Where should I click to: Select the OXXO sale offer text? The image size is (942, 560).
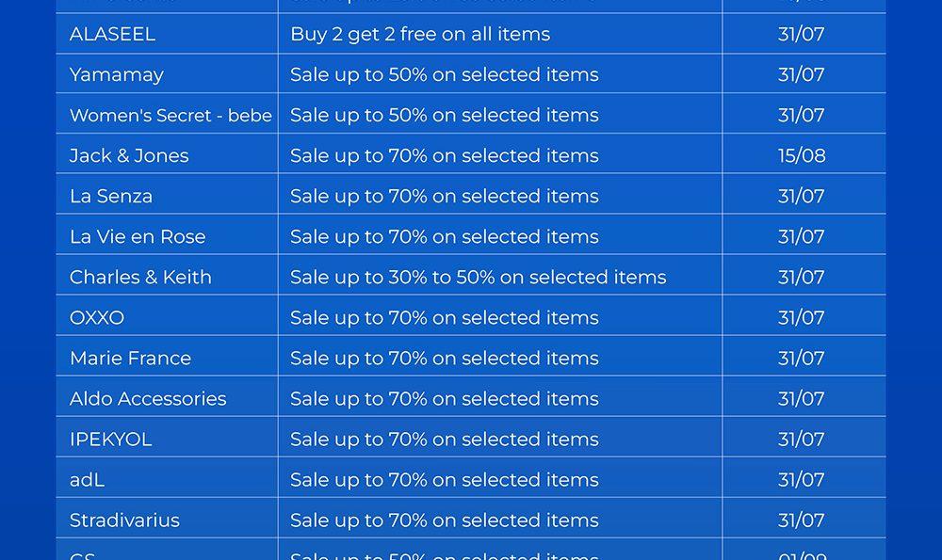tap(444, 317)
